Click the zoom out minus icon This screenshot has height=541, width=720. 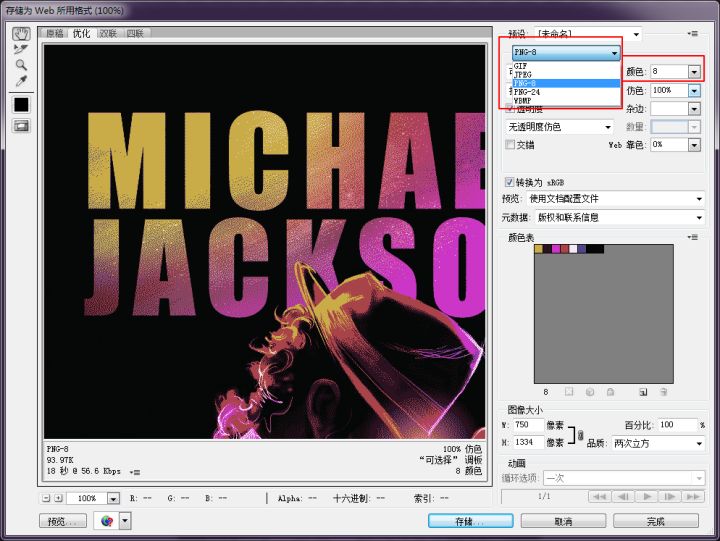click(x=46, y=498)
